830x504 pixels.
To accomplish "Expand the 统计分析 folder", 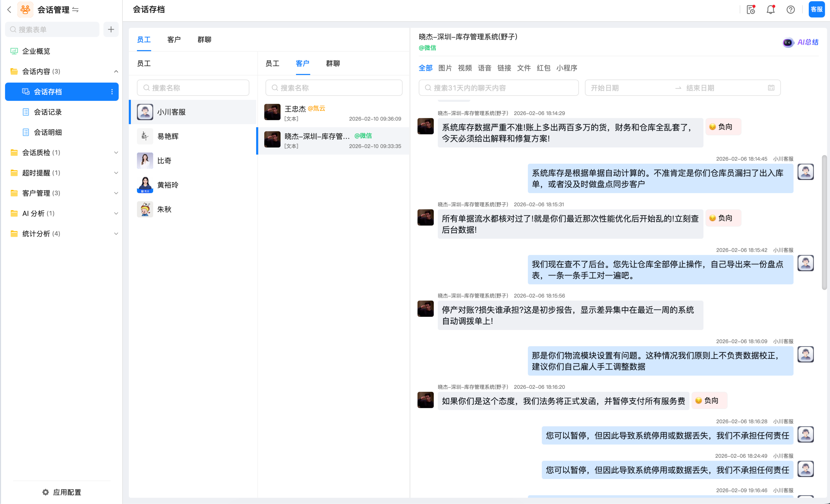I will pos(116,234).
